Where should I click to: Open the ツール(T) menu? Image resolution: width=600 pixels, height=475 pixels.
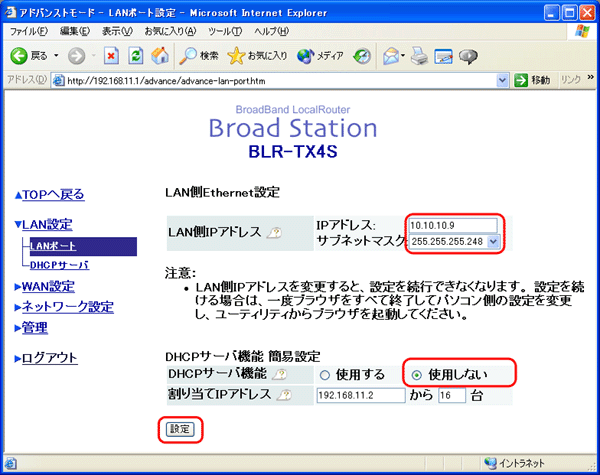pos(225,31)
